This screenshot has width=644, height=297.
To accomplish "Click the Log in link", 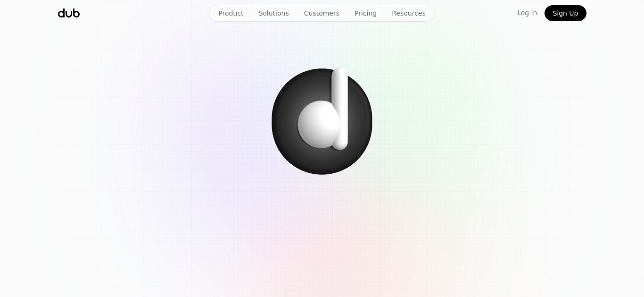I will tap(527, 13).
